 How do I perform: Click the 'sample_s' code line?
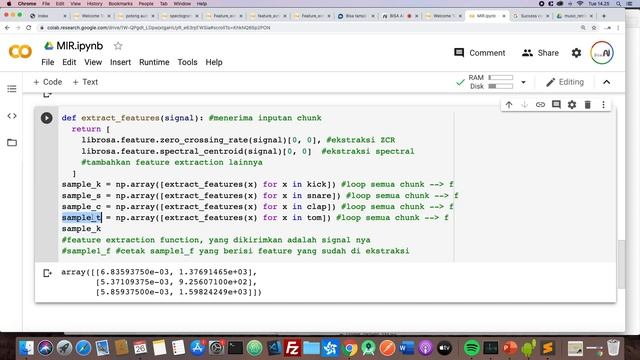pyautogui.click(x=260, y=196)
